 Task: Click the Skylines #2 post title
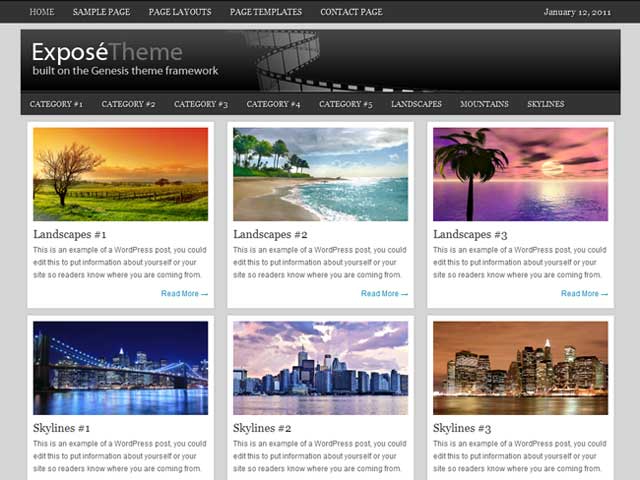pyautogui.click(x=262, y=428)
